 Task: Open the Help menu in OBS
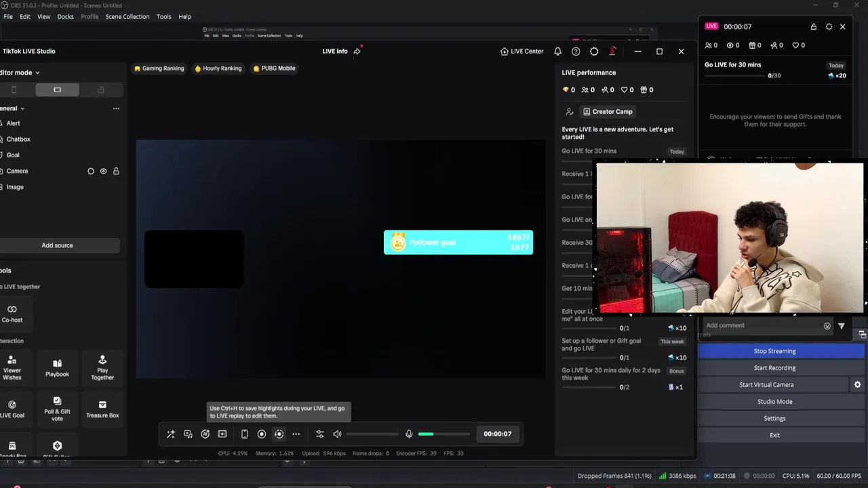click(x=184, y=16)
